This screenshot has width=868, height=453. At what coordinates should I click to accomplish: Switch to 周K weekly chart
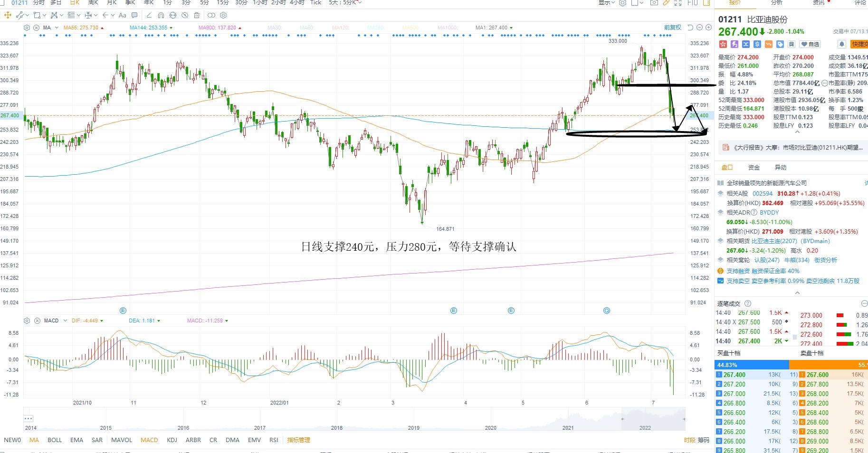pos(93,2)
